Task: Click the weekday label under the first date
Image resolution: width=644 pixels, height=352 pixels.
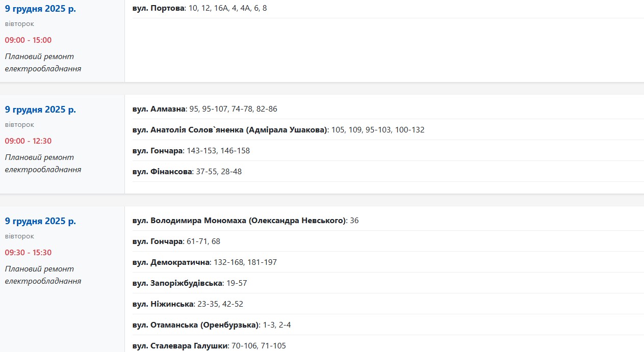Action: [19, 24]
